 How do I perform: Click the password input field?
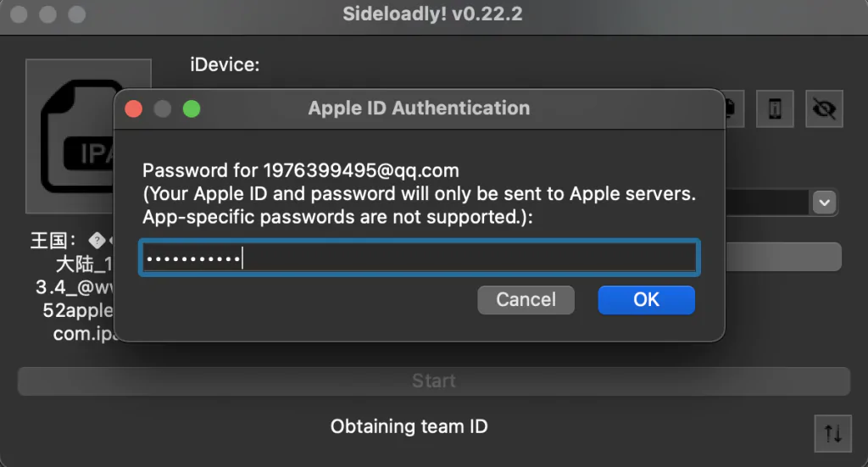pos(420,258)
